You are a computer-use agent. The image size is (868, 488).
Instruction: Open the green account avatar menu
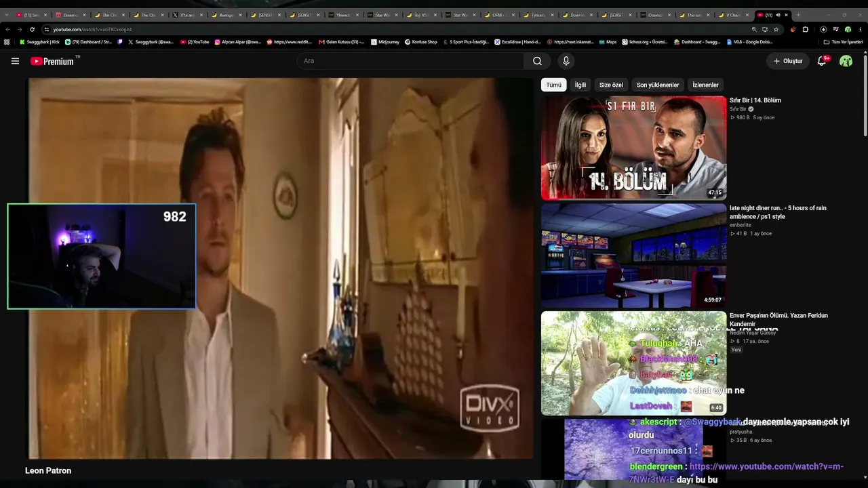(x=846, y=61)
